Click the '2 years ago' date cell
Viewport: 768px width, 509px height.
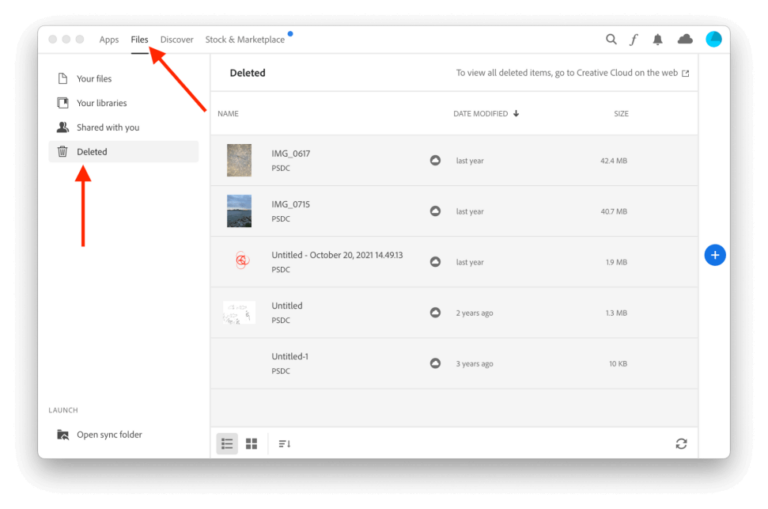point(474,313)
